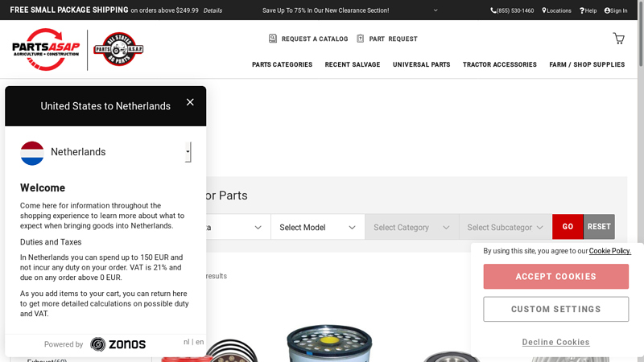Open the Parts Categories menu

pyautogui.click(x=282, y=64)
